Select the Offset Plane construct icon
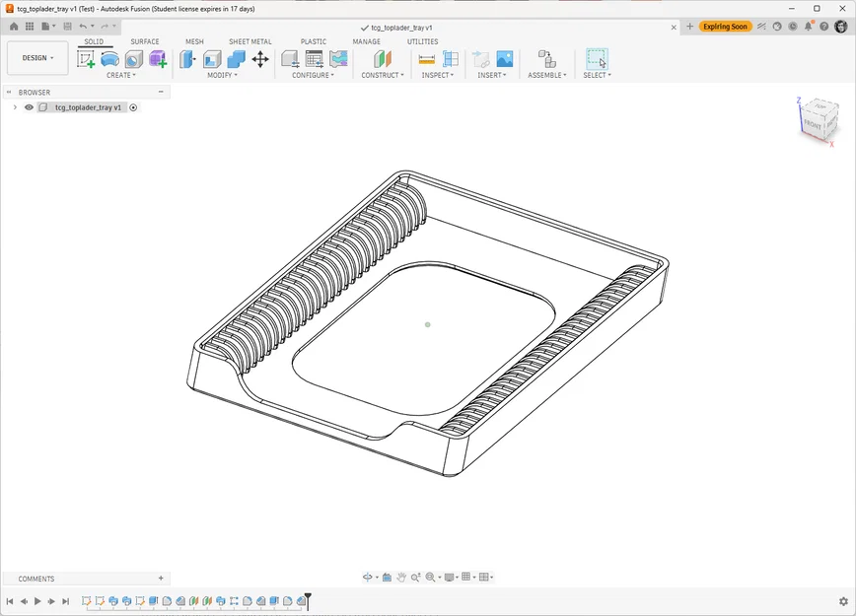This screenshot has width=856, height=616. [x=383, y=59]
